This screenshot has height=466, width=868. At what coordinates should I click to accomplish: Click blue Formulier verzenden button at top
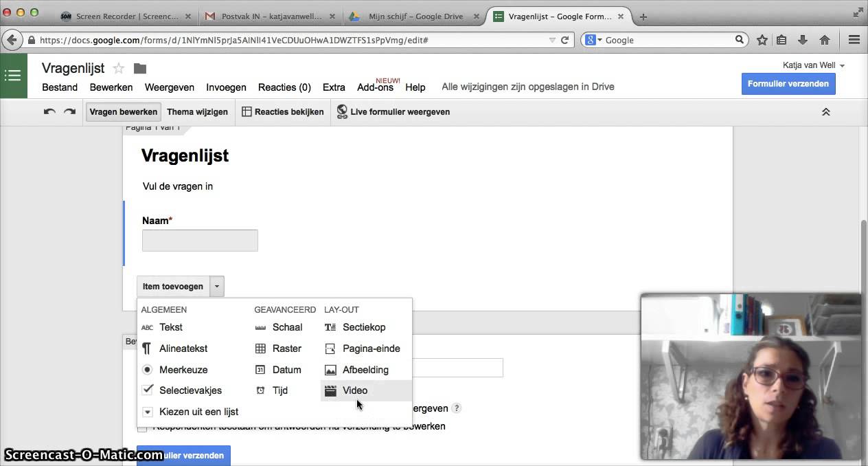pos(788,84)
